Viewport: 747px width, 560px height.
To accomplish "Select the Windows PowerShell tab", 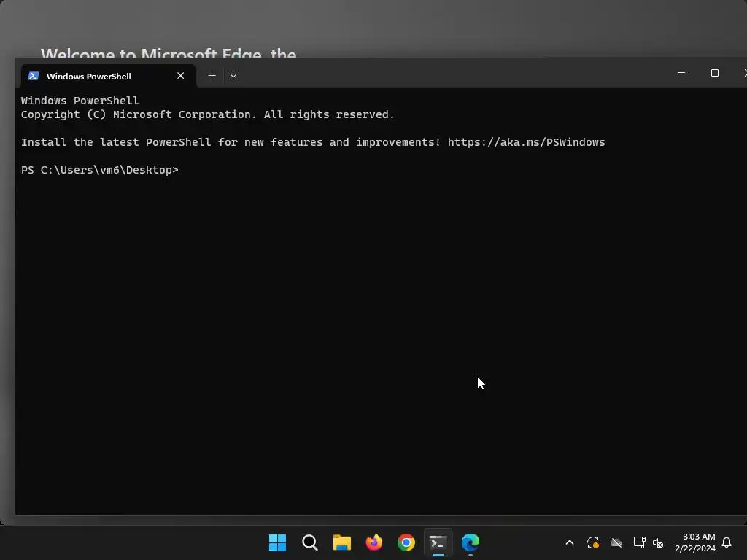I will (x=108, y=76).
